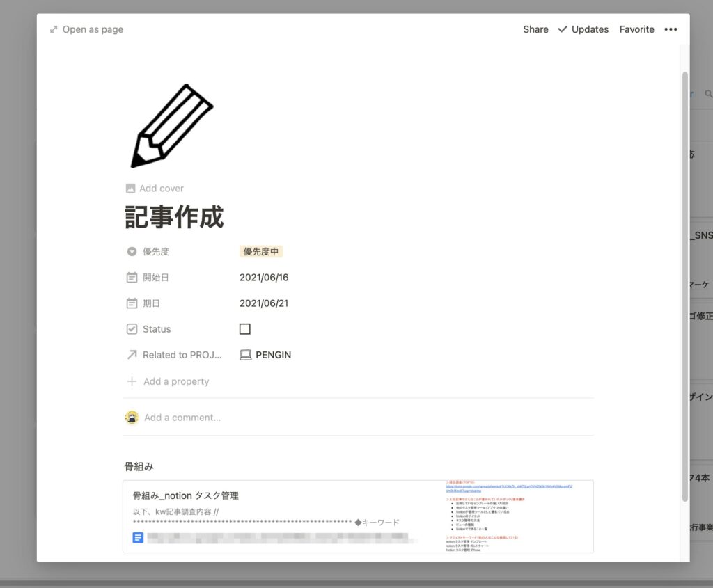Add a property to the page
The height and width of the screenshot is (588, 713).
pyautogui.click(x=176, y=381)
